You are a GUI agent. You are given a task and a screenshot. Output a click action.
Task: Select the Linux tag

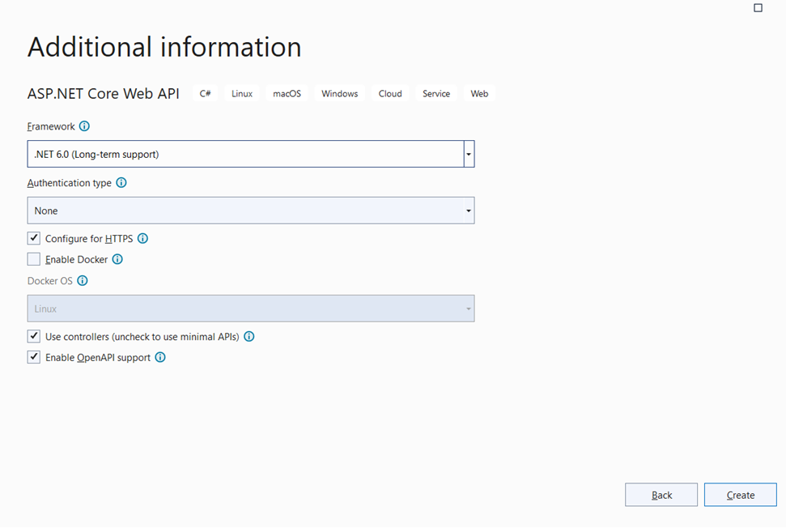(241, 93)
